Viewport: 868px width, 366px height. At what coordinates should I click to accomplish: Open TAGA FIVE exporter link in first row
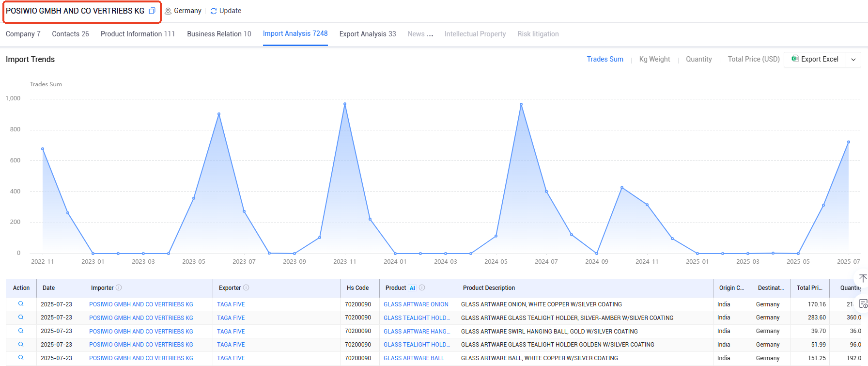tap(231, 304)
